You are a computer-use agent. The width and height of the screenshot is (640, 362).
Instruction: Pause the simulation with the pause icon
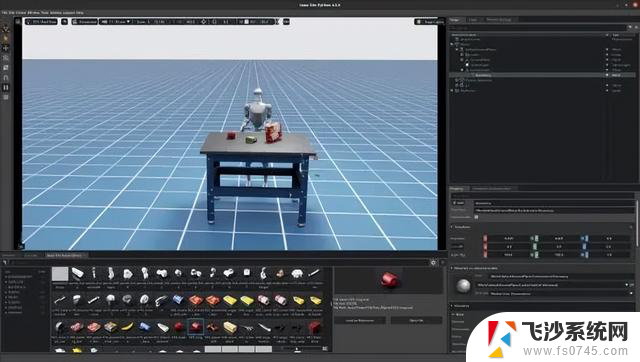(x=6, y=87)
